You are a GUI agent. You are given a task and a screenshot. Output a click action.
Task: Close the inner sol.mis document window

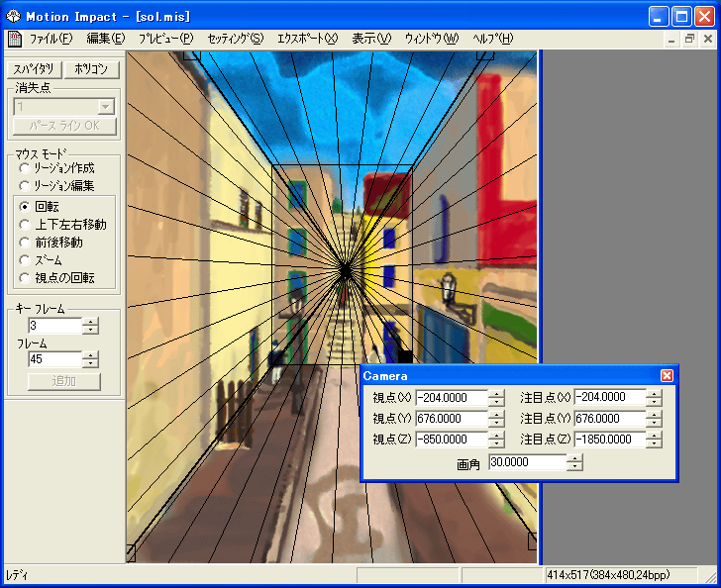pos(708,40)
